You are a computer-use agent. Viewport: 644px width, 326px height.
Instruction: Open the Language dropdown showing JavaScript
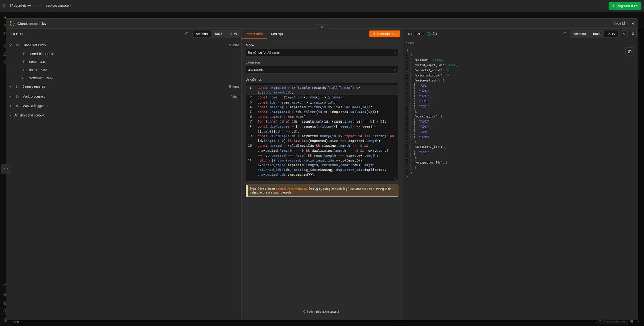(x=322, y=70)
